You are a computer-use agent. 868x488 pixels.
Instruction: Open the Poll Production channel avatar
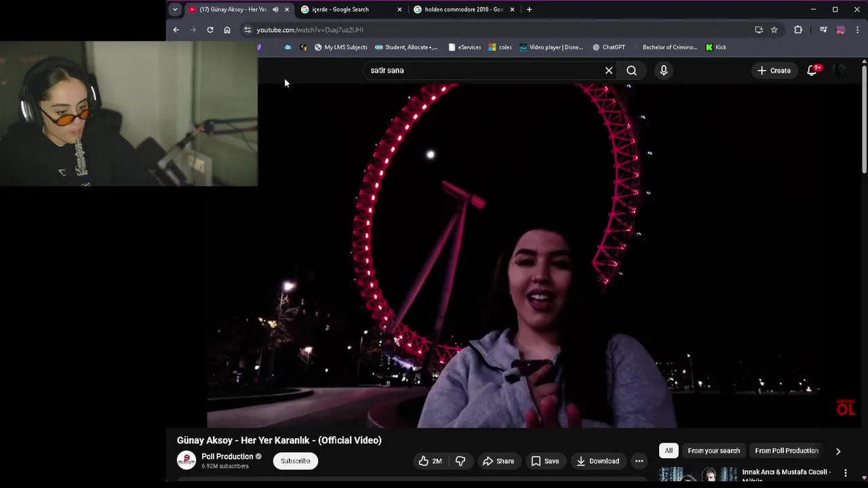[186, 460]
